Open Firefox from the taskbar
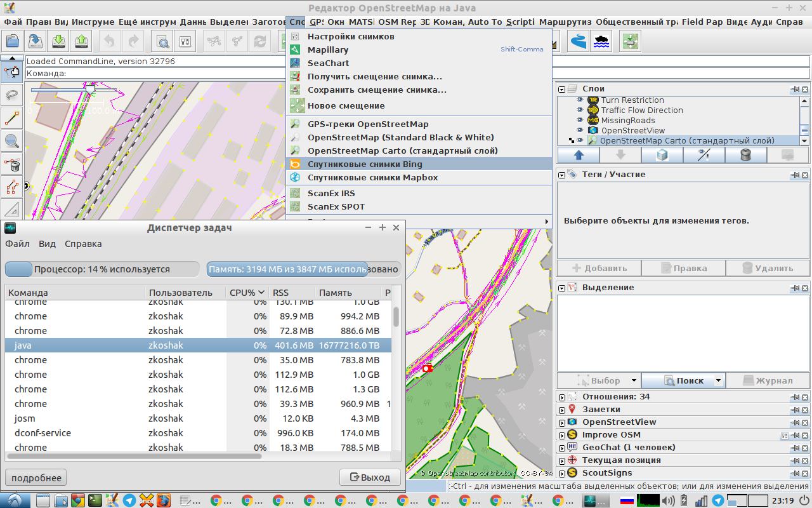812x508 pixels. (x=163, y=500)
